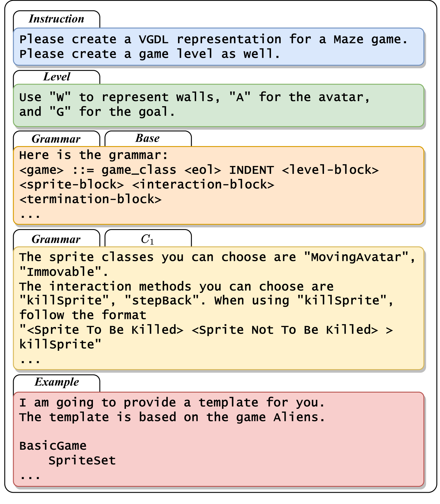
Task: Click the green walls and avatar box
Action: click(218, 105)
